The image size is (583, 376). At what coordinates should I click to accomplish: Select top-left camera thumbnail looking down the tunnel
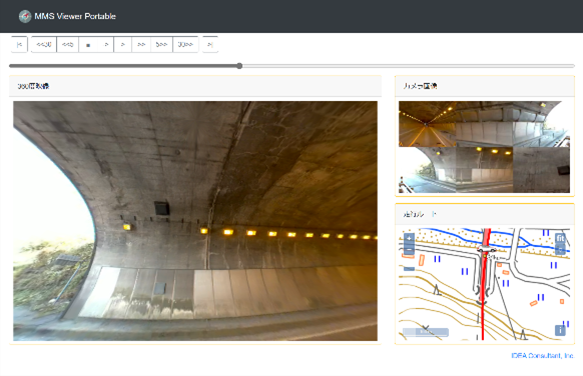[427, 124]
